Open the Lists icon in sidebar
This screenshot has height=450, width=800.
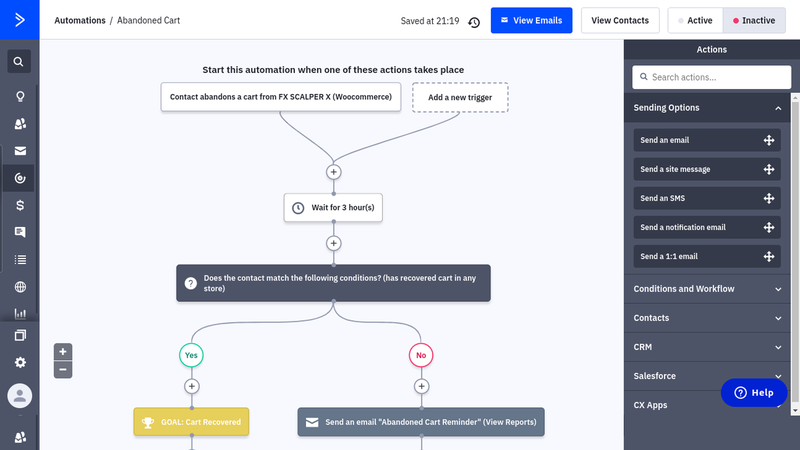pyautogui.click(x=20, y=260)
